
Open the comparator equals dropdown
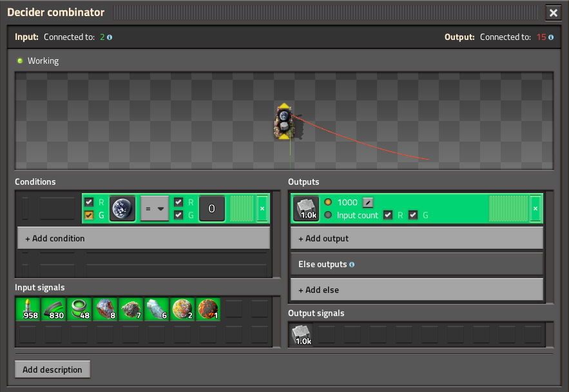click(x=155, y=209)
